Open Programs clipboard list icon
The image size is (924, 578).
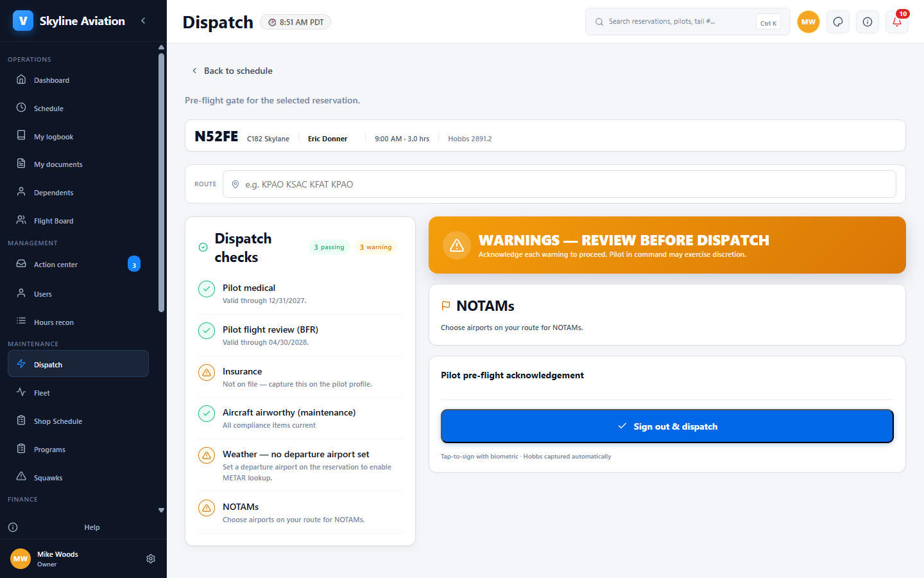(21, 449)
